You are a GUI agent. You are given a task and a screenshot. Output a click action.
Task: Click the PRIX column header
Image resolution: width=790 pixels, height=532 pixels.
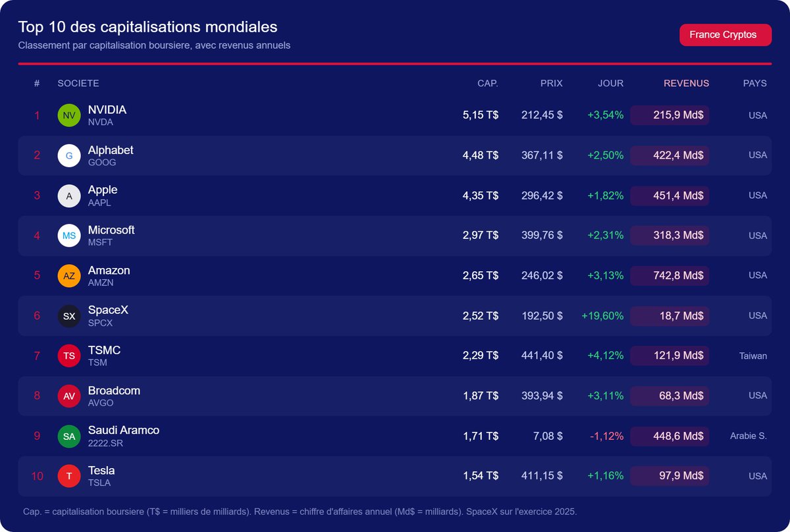[552, 83]
